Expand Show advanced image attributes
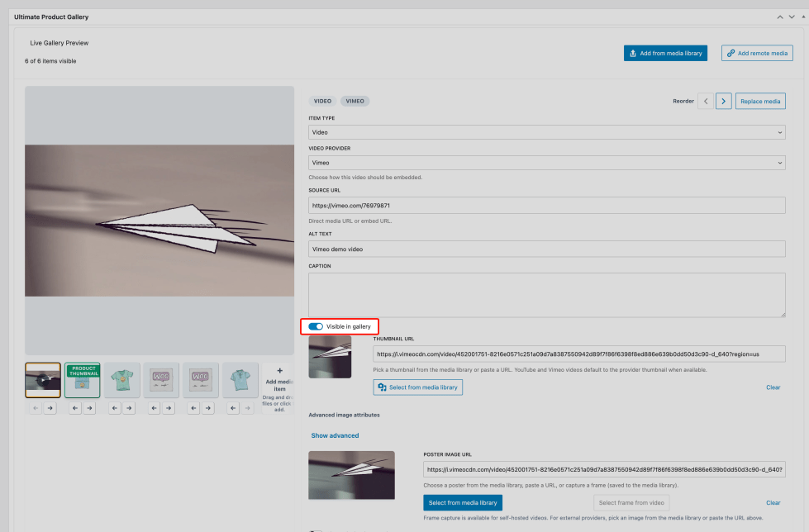The height and width of the screenshot is (532, 809). pyautogui.click(x=335, y=435)
